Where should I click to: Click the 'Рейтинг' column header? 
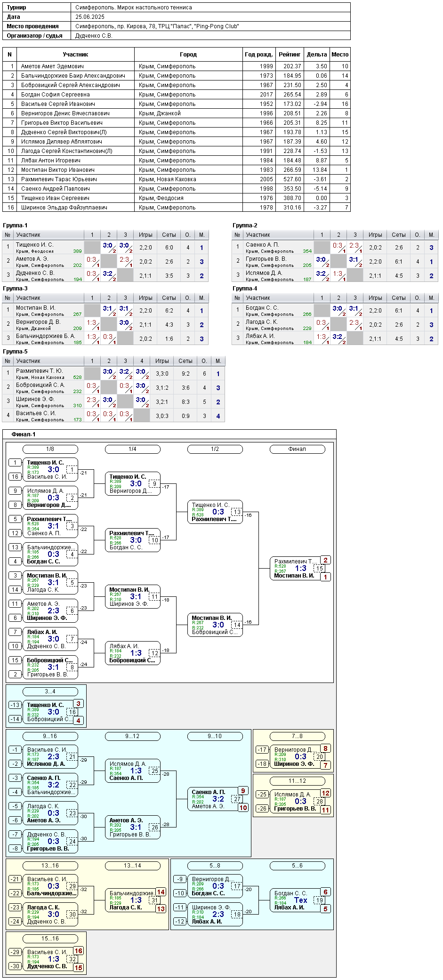pos(290,55)
